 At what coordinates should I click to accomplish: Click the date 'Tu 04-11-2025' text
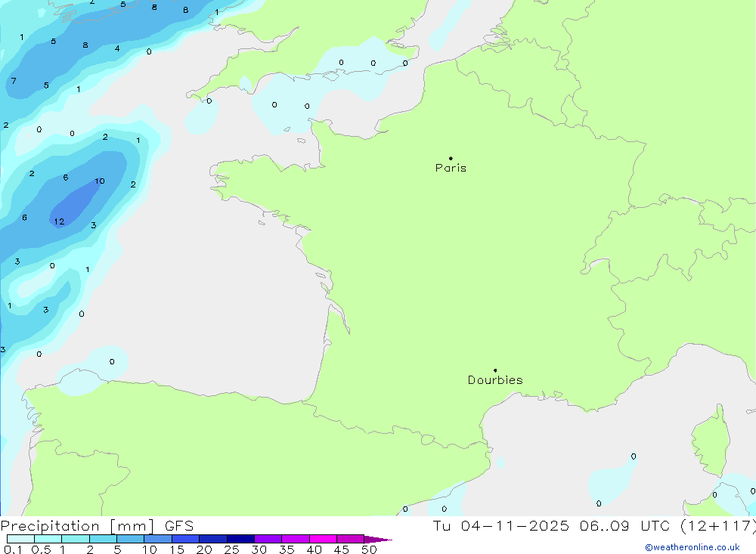[x=500, y=526]
